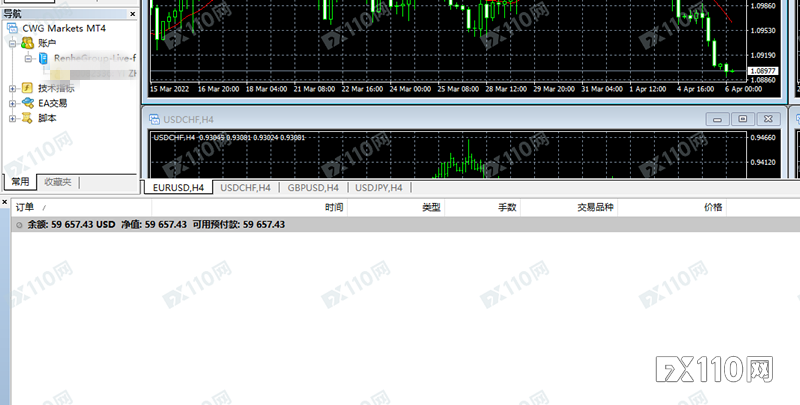Click the live account server icon
This screenshot has width=800, height=405.
pyautogui.click(x=42, y=59)
